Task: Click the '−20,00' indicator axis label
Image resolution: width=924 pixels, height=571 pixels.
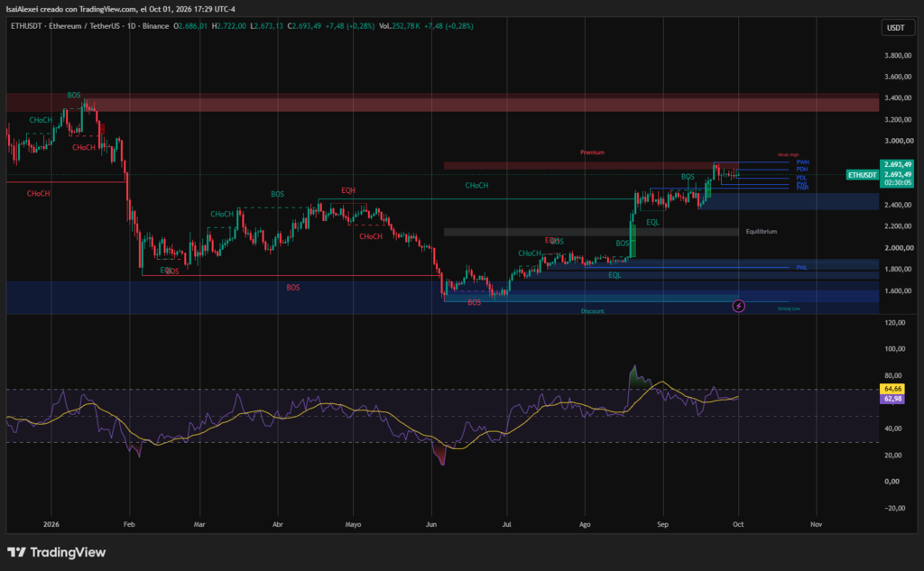Action: [x=894, y=508]
